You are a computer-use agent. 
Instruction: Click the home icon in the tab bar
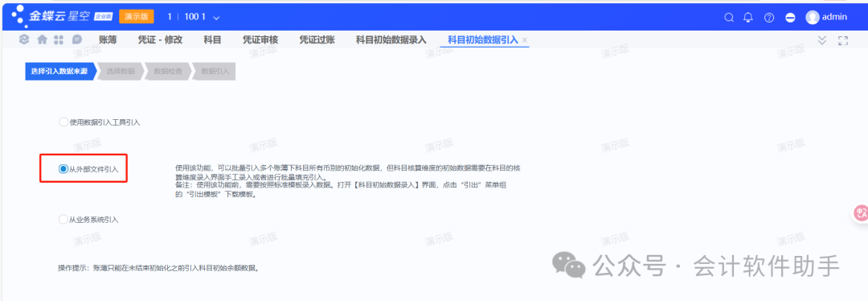[42, 40]
